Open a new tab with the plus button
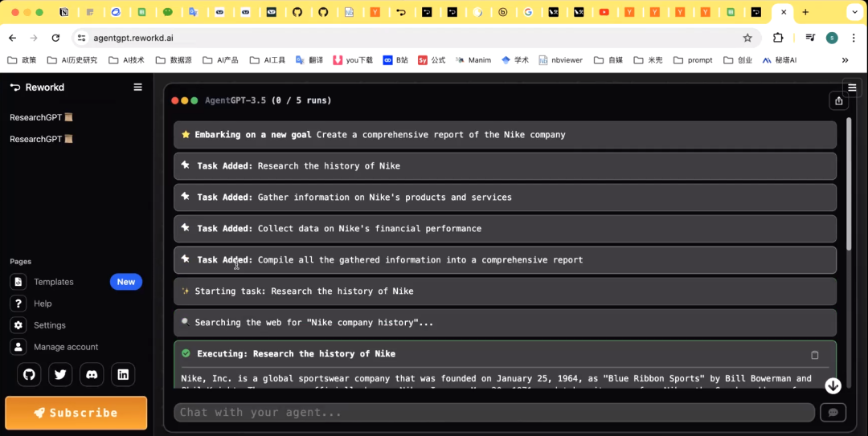 [805, 12]
